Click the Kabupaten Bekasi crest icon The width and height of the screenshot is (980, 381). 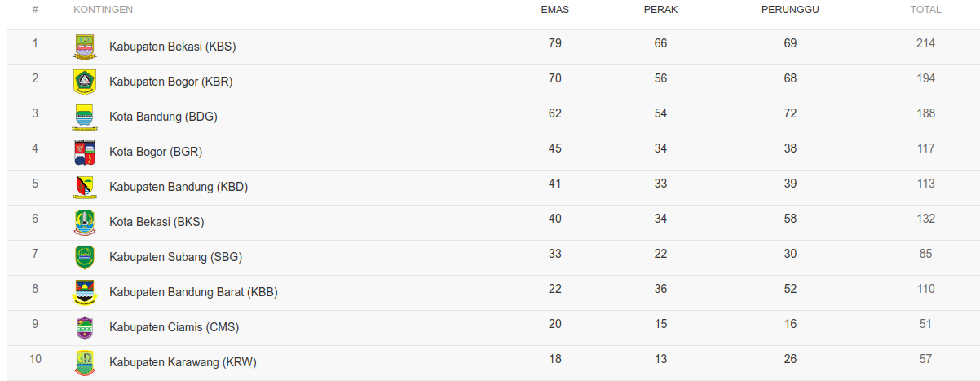click(85, 47)
